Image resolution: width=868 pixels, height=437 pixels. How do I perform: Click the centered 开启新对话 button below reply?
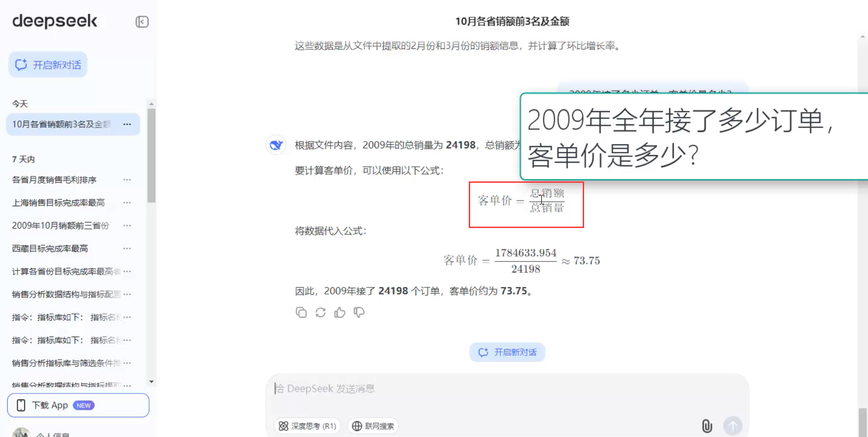point(507,352)
